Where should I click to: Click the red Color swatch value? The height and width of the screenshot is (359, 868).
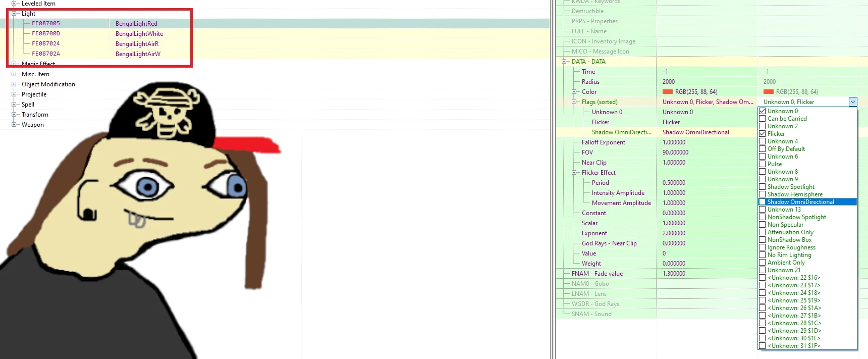point(667,92)
